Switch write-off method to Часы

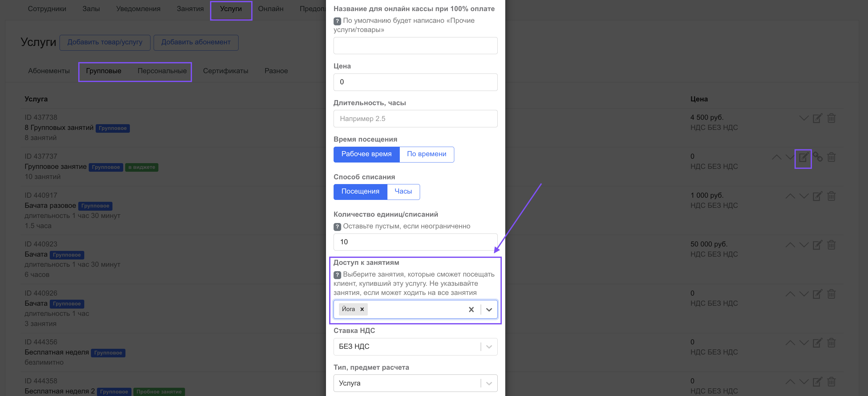tap(403, 191)
